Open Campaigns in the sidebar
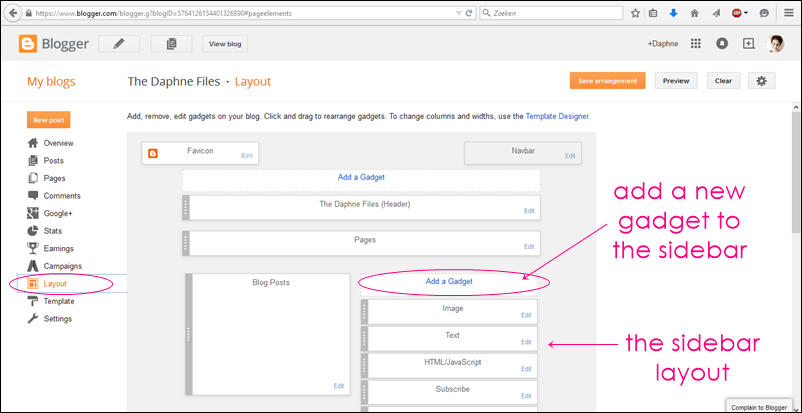 click(62, 266)
